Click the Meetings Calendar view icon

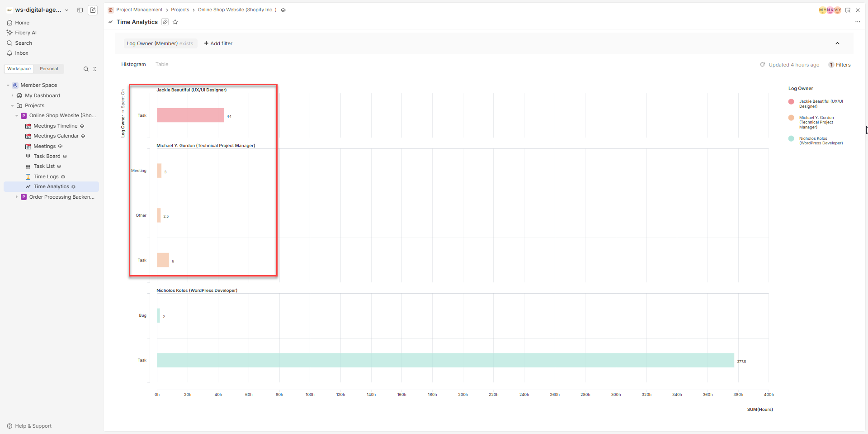(x=28, y=136)
